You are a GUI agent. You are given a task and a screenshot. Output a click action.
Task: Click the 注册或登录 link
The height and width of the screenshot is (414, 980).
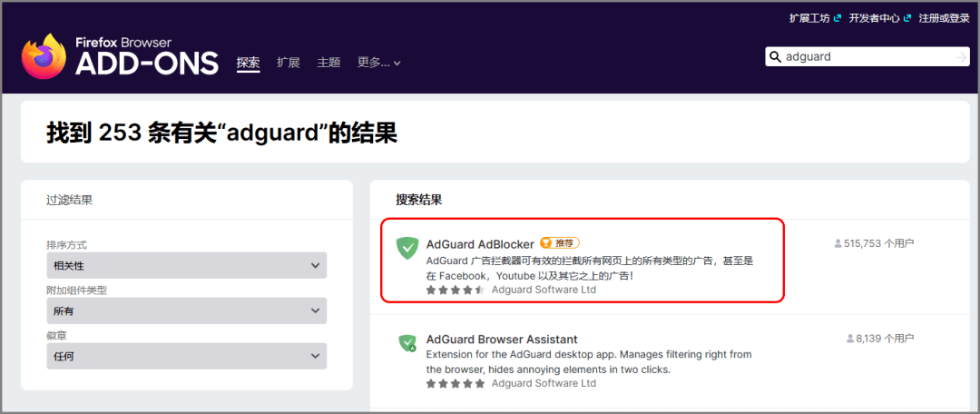tap(944, 18)
